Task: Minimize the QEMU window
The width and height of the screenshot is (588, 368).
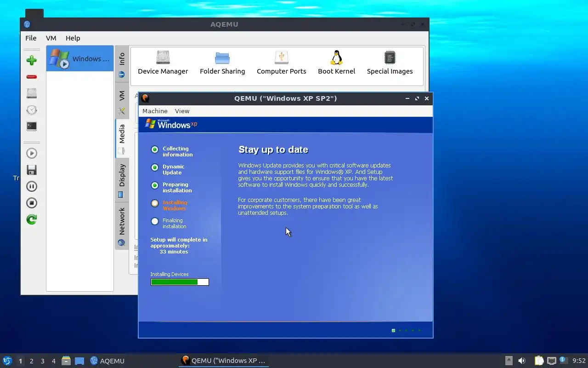Action: click(407, 98)
